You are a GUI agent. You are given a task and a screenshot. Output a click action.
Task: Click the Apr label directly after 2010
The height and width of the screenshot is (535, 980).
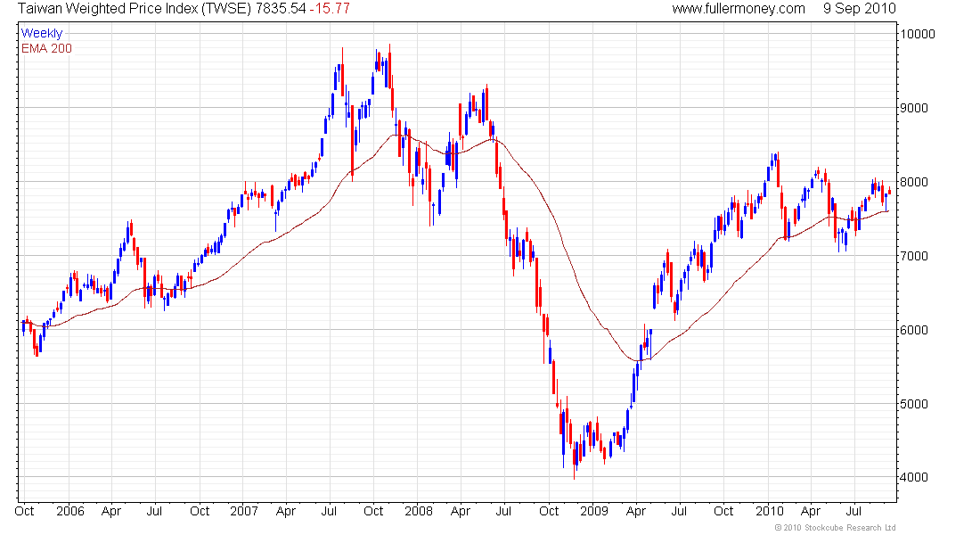tap(811, 511)
